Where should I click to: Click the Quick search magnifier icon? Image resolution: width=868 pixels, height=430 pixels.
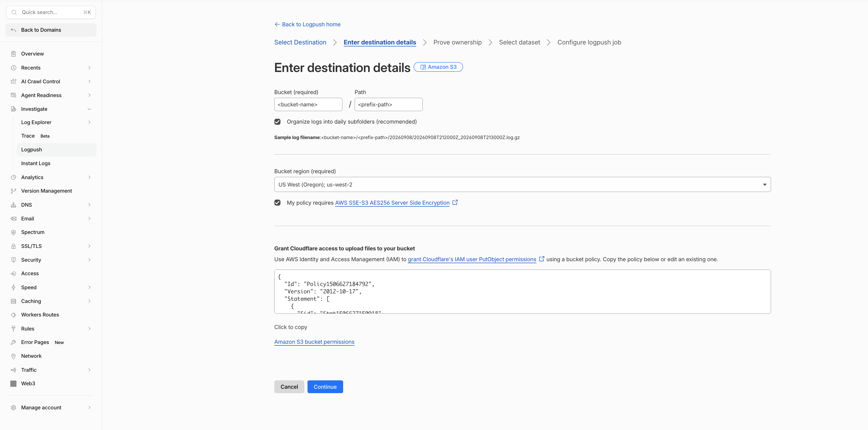coord(14,13)
